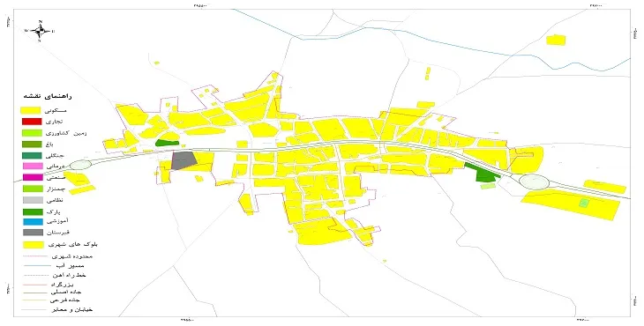Click the western roundabout on the main road
Viewport: 644px width, 326px height.
click(x=80, y=165)
